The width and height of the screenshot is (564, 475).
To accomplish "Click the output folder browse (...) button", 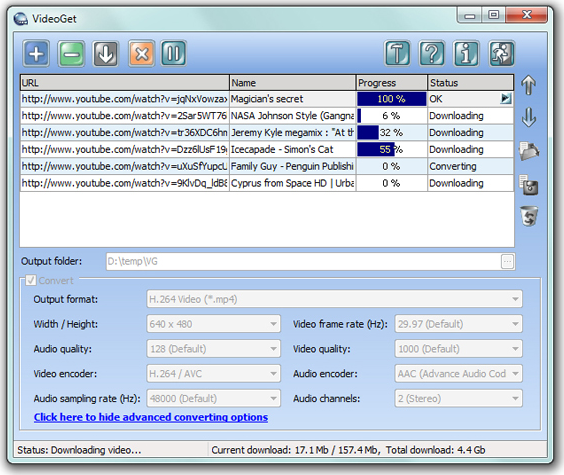I will coord(507,261).
